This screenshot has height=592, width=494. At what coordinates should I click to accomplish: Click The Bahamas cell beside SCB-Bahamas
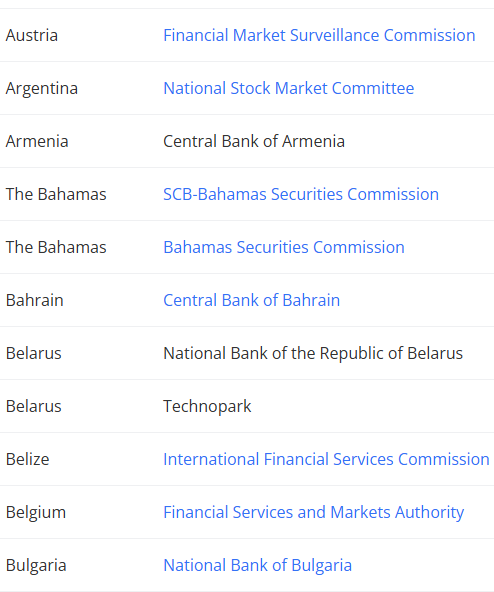click(56, 194)
